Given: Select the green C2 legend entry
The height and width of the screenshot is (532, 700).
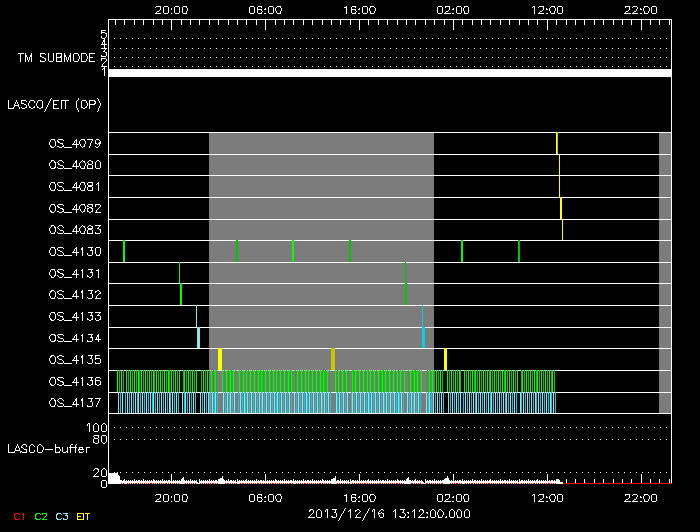Looking at the screenshot, I should click(x=41, y=515).
